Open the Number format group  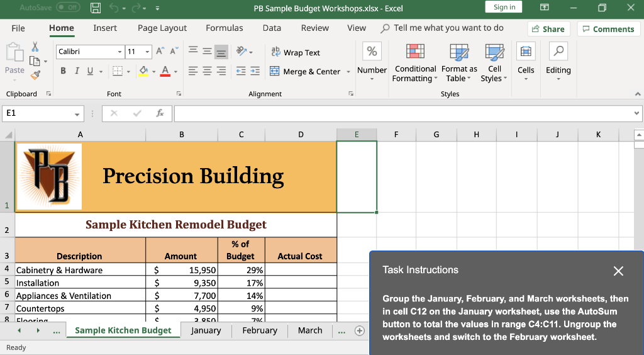pyautogui.click(x=372, y=61)
